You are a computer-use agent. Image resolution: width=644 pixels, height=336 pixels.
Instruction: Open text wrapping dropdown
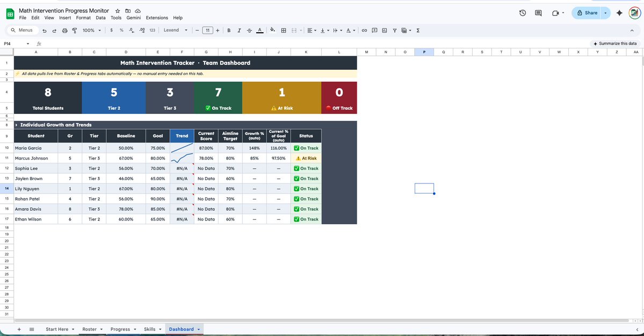point(337,31)
